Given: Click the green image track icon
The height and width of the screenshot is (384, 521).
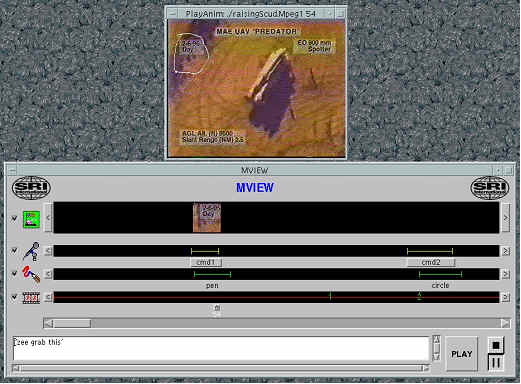Looking at the screenshot, I should pos(31,219).
